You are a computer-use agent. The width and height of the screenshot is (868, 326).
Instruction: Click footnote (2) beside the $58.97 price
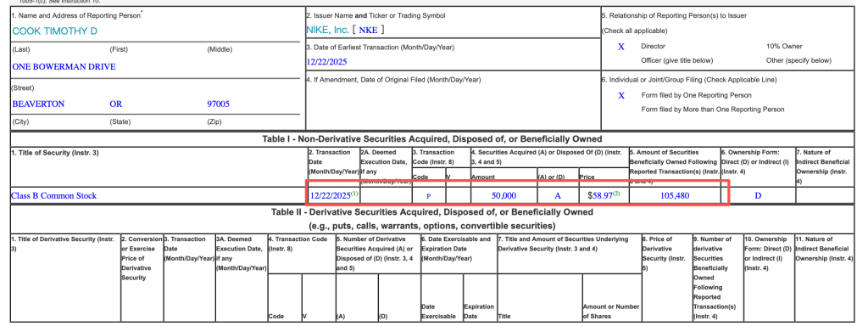pos(616,194)
